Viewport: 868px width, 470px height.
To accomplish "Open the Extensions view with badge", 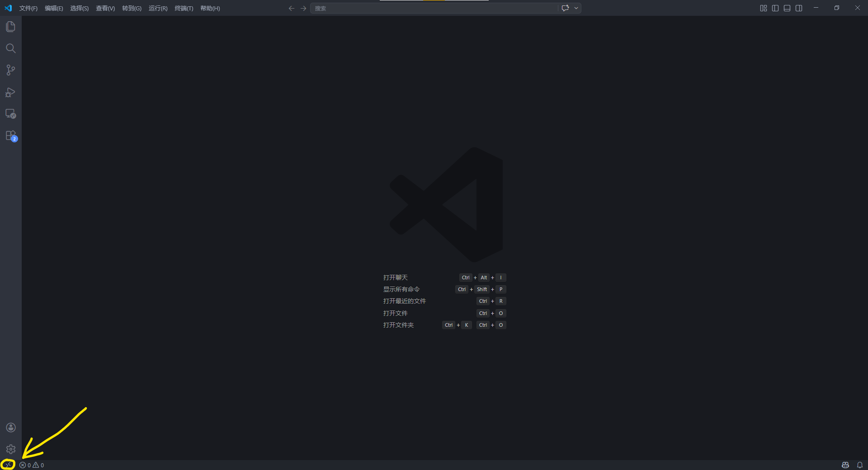I will pyautogui.click(x=10, y=136).
